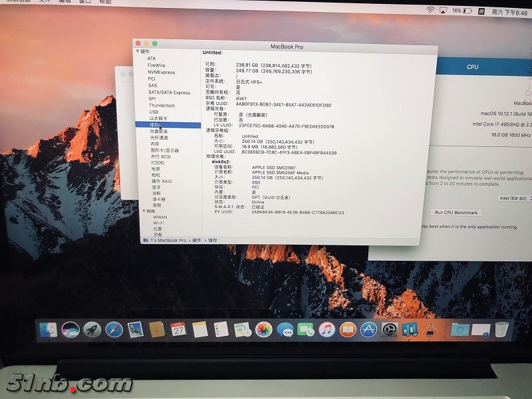Open iTunes music note icon
The height and width of the screenshot is (399, 532).
(x=327, y=329)
